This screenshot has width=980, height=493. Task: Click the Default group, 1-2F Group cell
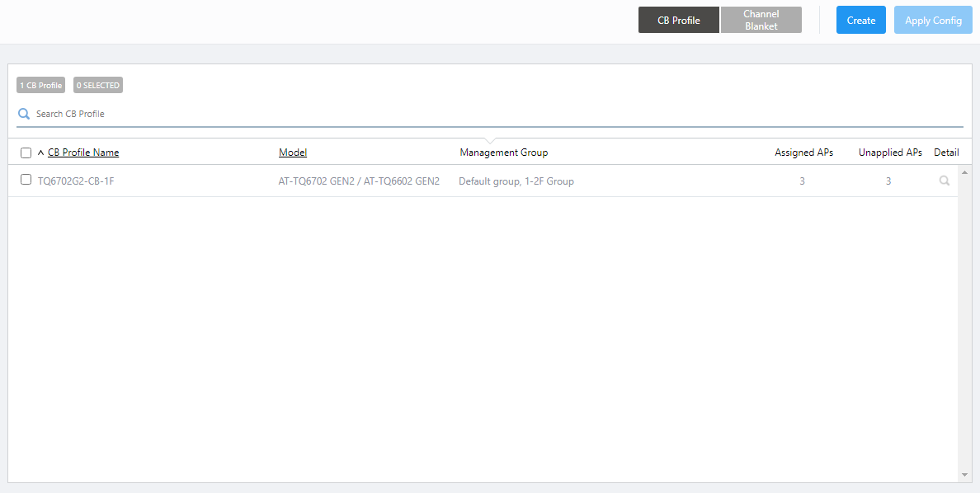point(516,181)
